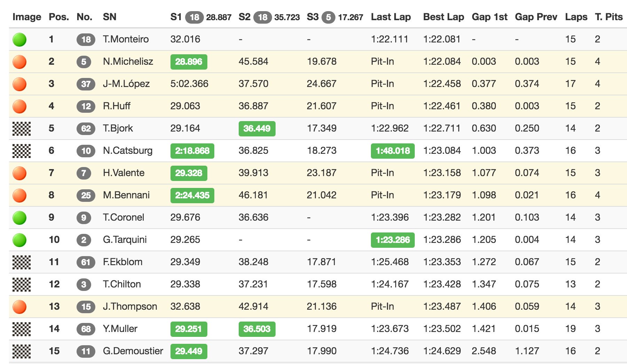Click the Gap Prev column header
This screenshot has width=627, height=364.
pos(536,17)
